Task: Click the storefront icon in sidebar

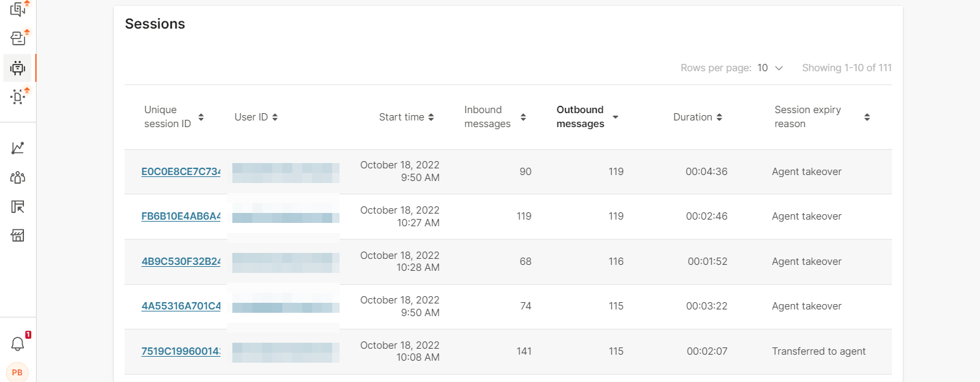Action: (18, 236)
